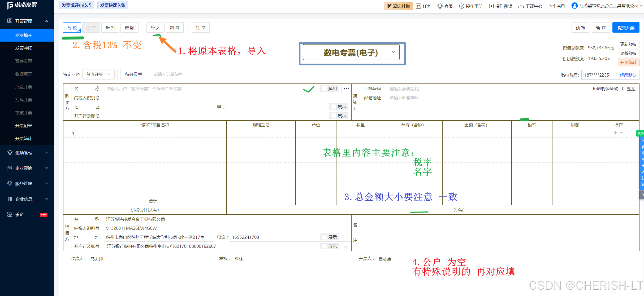Viewport: 644px width, 296px height.
Task: Open 客服 customer service icon
Action: [x=440, y=6]
